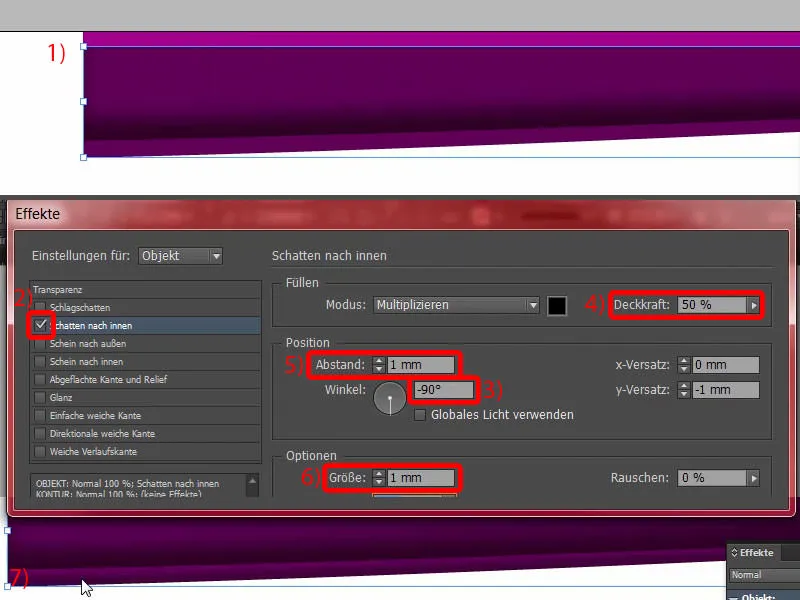Image resolution: width=800 pixels, height=600 pixels.
Task: Click the top-left handle of the purple frame
Action: click(84, 46)
